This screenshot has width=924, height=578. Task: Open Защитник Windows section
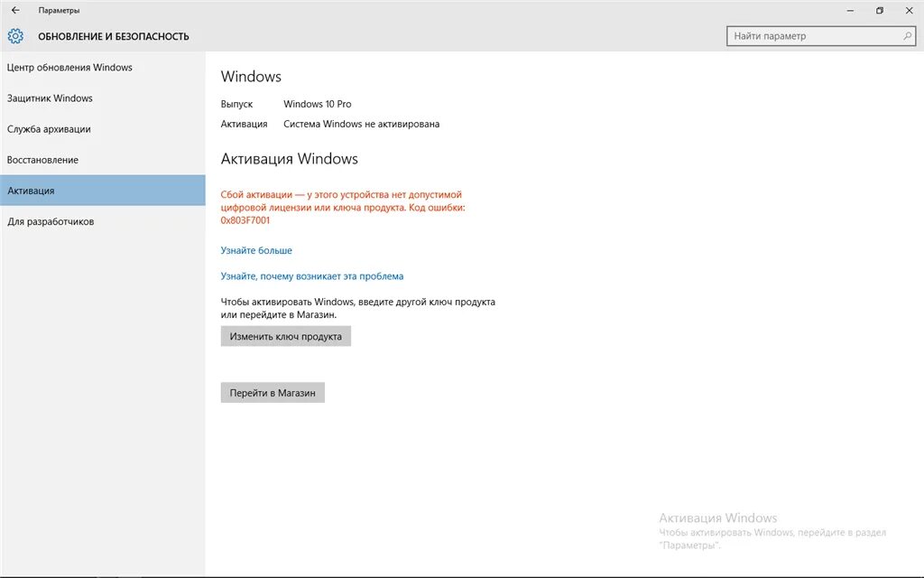[103, 98]
